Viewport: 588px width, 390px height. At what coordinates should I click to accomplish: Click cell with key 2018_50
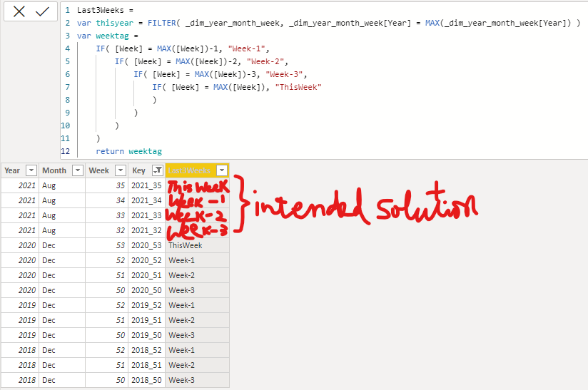146,380
